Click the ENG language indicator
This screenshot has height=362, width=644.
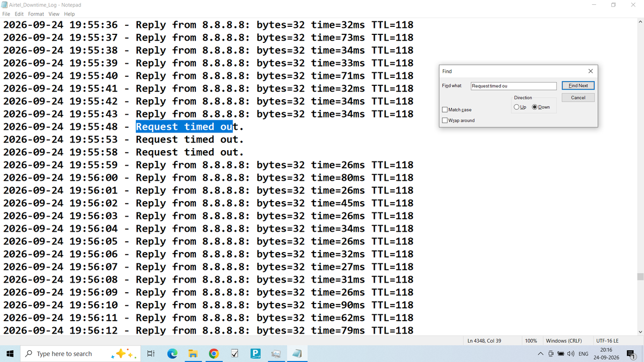tap(583, 354)
